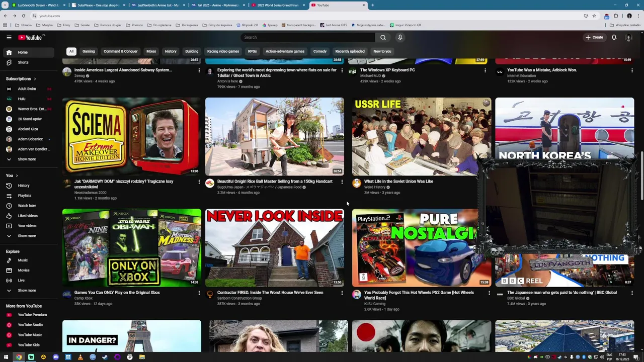Image resolution: width=644 pixels, height=362 pixels.
Task: Open Weird History channel avatar
Action: [x=357, y=184]
